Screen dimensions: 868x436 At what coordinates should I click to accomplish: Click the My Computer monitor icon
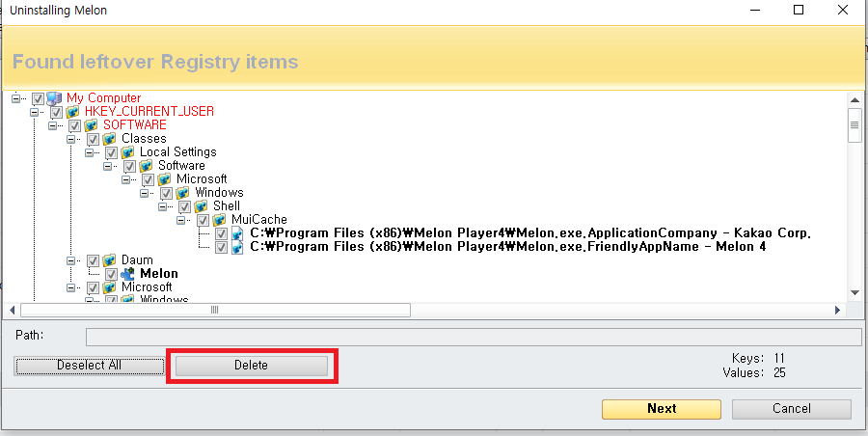[x=53, y=98]
